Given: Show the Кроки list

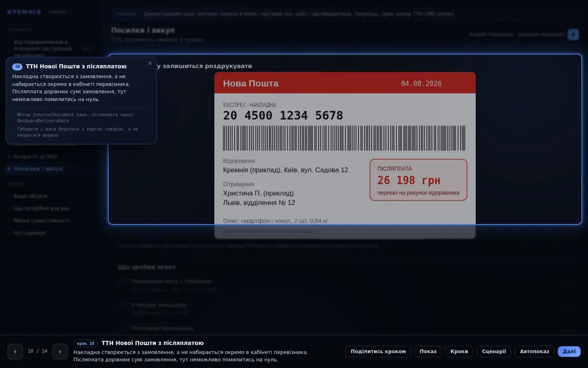Looking at the screenshot, I should (x=459, y=352).
